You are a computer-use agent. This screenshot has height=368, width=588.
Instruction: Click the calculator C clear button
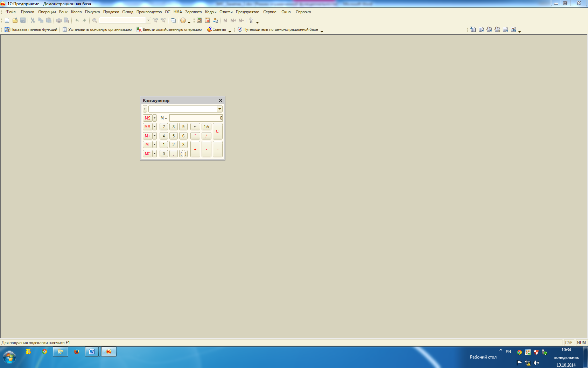(x=217, y=131)
